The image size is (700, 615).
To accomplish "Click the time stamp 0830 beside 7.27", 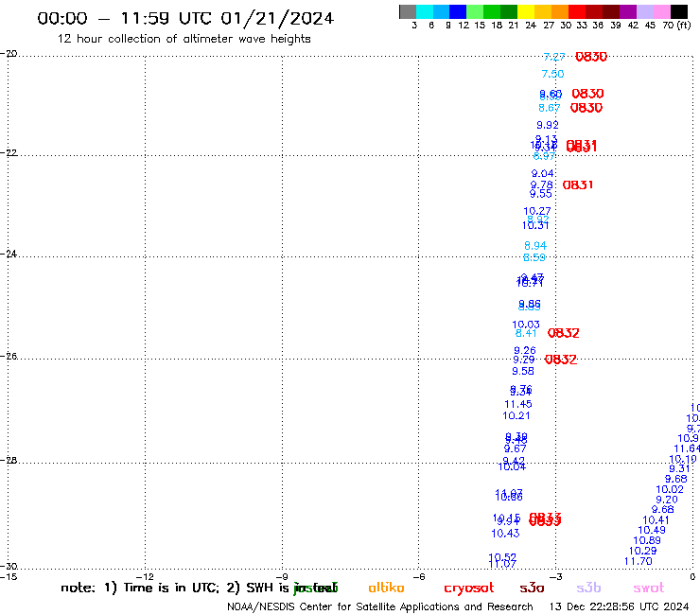I will click(591, 57).
